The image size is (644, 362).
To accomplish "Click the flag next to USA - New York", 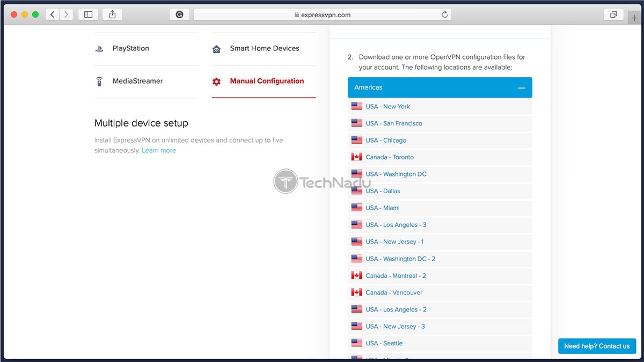I will (x=356, y=106).
